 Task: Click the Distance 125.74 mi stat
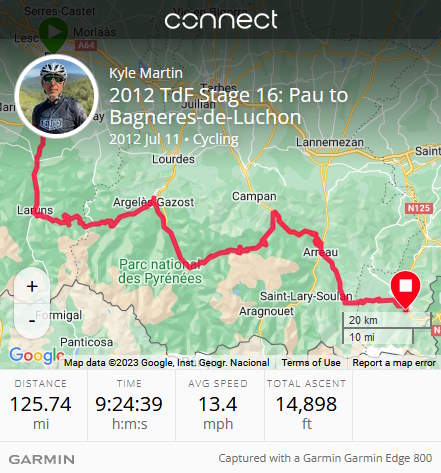click(x=41, y=406)
